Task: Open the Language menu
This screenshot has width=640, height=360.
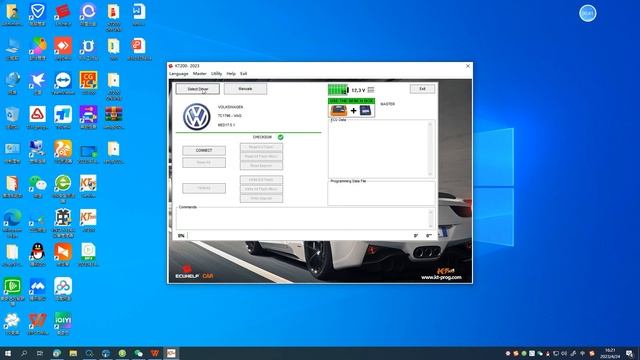Action: [179, 73]
